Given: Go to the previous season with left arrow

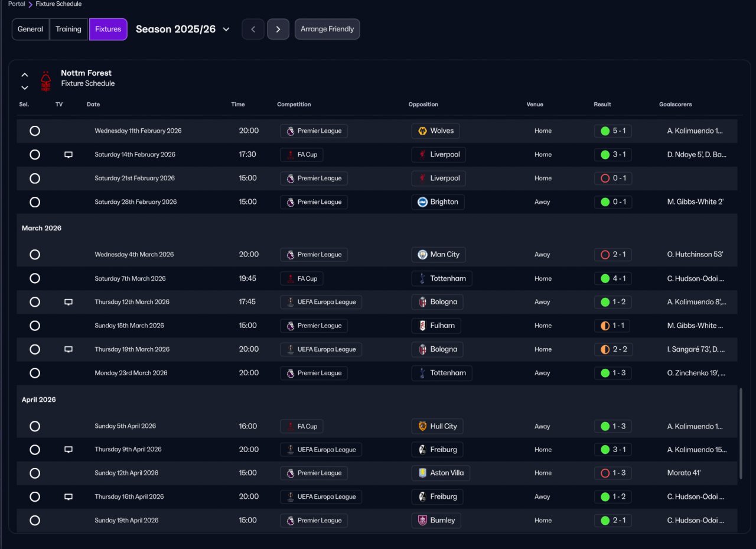Looking at the screenshot, I should (x=253, y=29).
